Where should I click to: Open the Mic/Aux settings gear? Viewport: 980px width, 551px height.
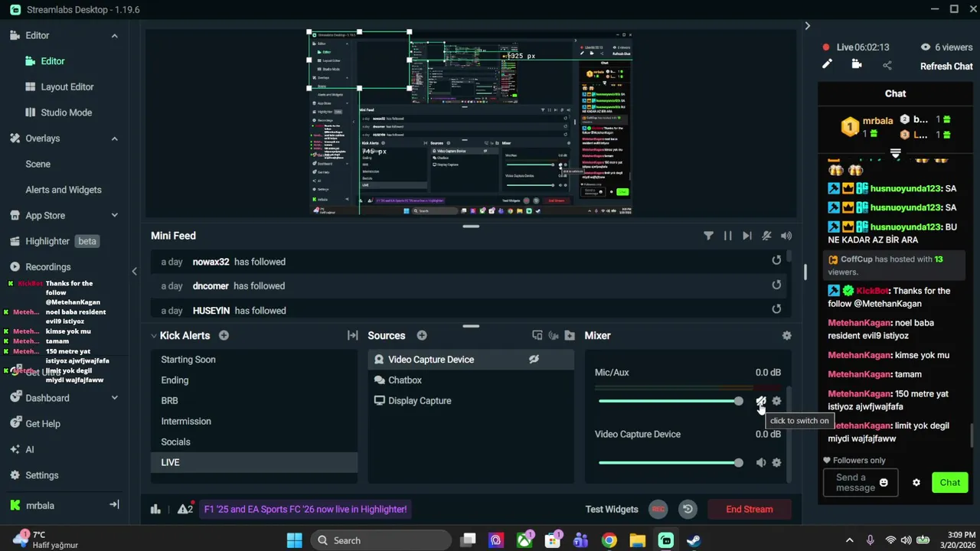point(776,401)
